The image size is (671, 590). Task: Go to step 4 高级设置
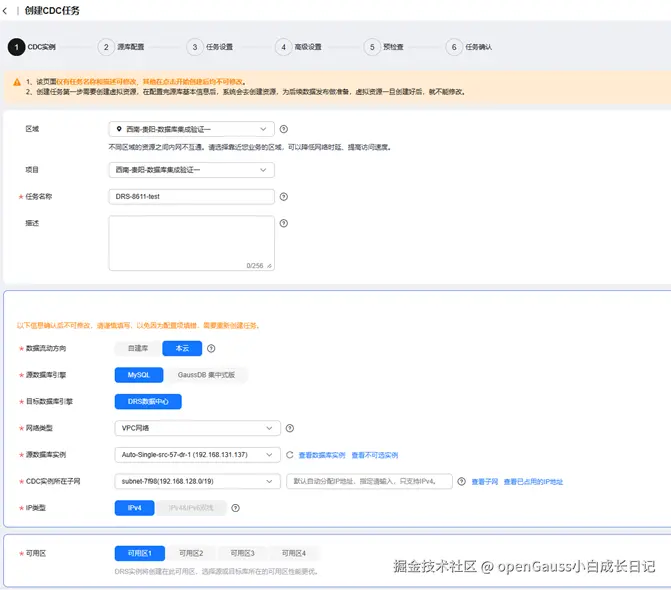[x=298, y=47]
